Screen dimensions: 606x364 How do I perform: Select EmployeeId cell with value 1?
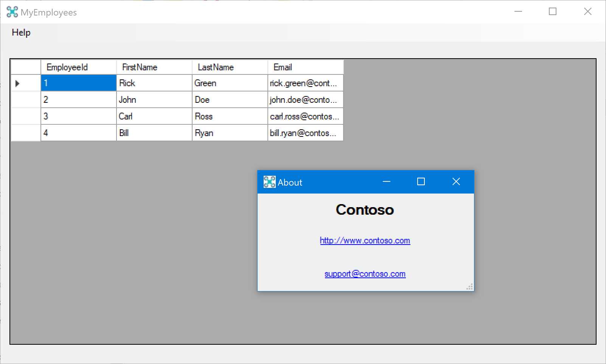tap(79, 83)
